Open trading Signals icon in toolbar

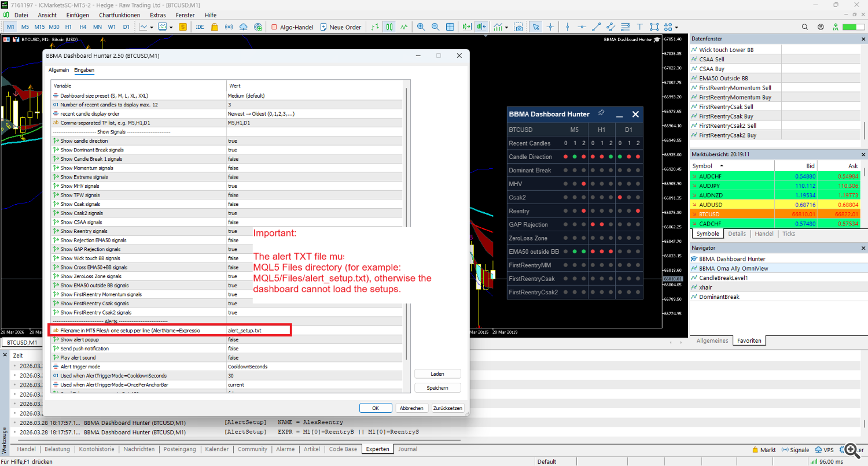229,27
